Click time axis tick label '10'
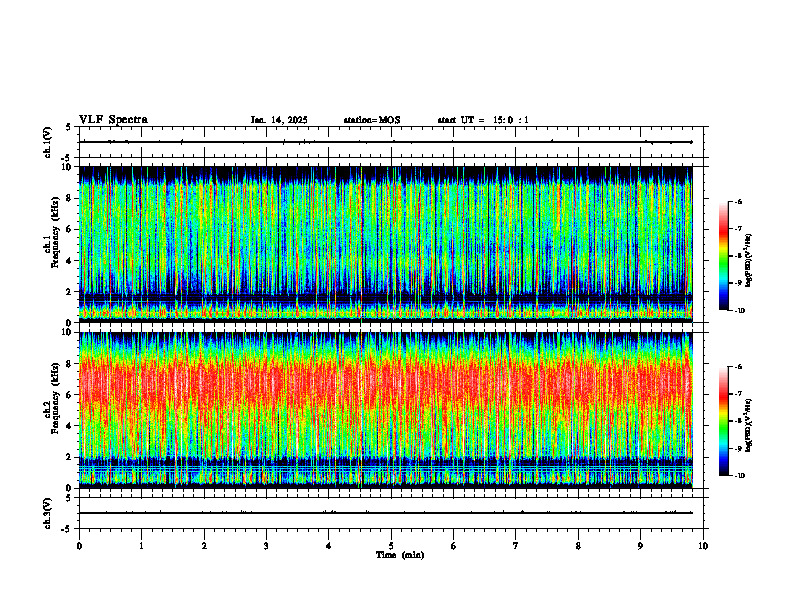The height and width of the screenshot is (612, 792). point(703,546)
